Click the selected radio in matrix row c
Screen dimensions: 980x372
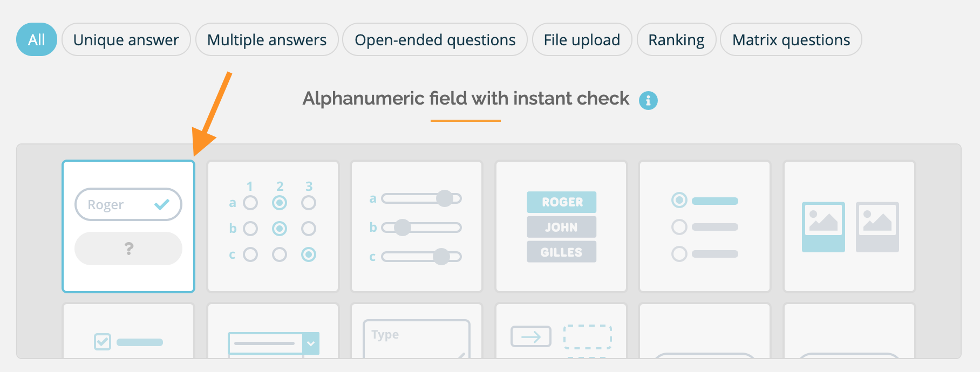(x=309, y=254)
